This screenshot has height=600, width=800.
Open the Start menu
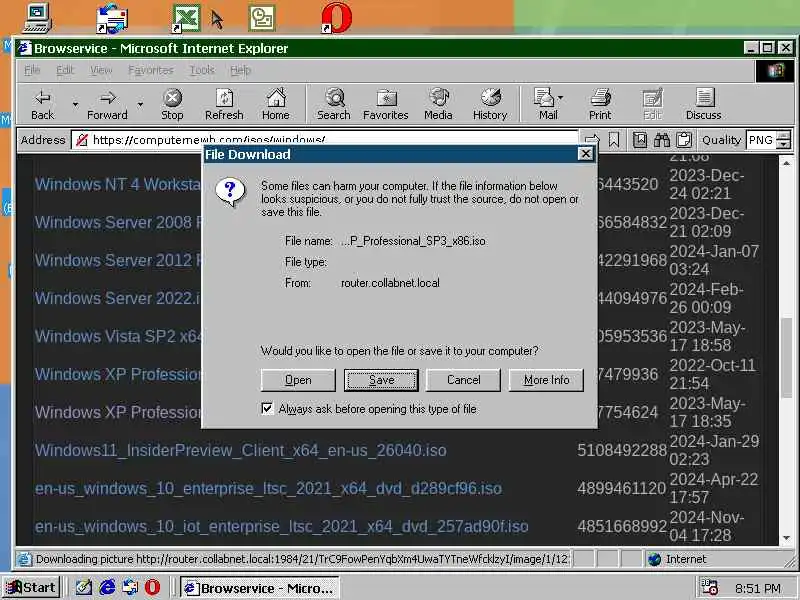click(x=32, y=588)
